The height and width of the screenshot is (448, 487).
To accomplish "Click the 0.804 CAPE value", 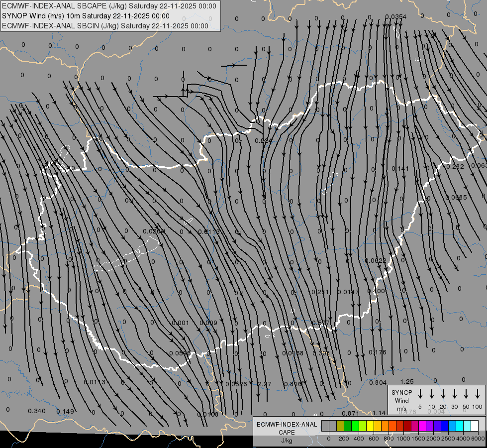I will (x=378, y=383).
